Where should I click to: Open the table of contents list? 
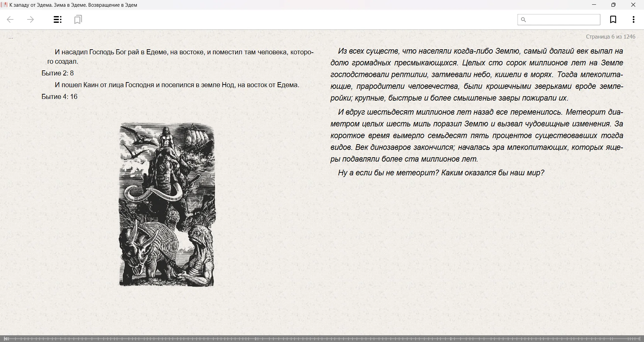58,20
